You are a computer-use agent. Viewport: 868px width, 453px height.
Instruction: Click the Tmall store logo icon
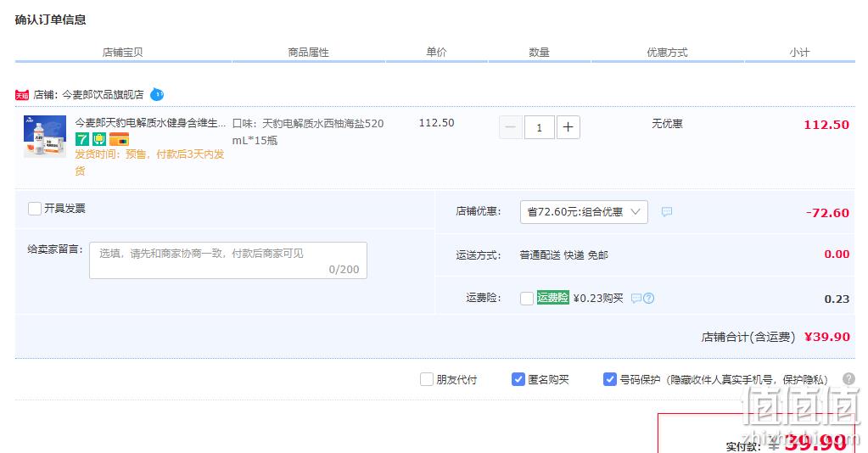pyautogui.click(x=21, y=95)
